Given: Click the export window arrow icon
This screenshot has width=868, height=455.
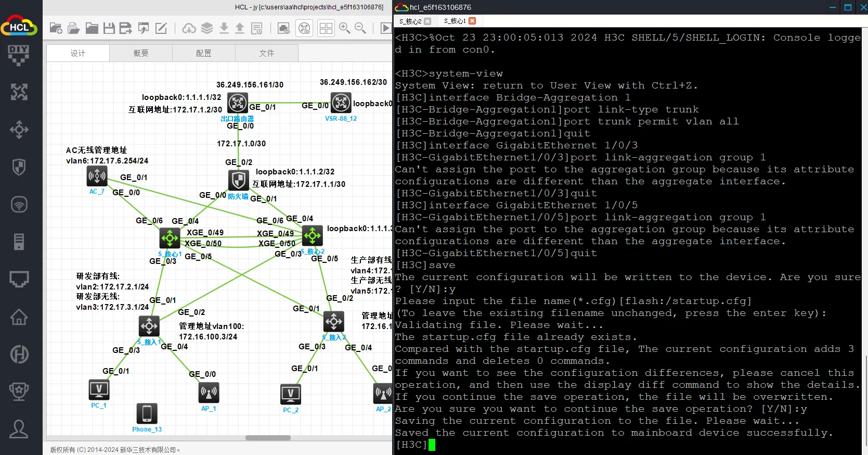Looking at the screenshot, I should (x=144, y=28).
